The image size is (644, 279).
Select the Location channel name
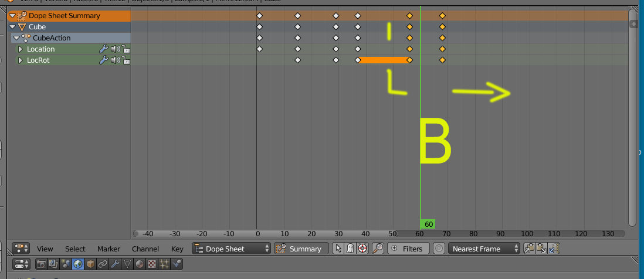pyautogui.click(x=40, y=49)
